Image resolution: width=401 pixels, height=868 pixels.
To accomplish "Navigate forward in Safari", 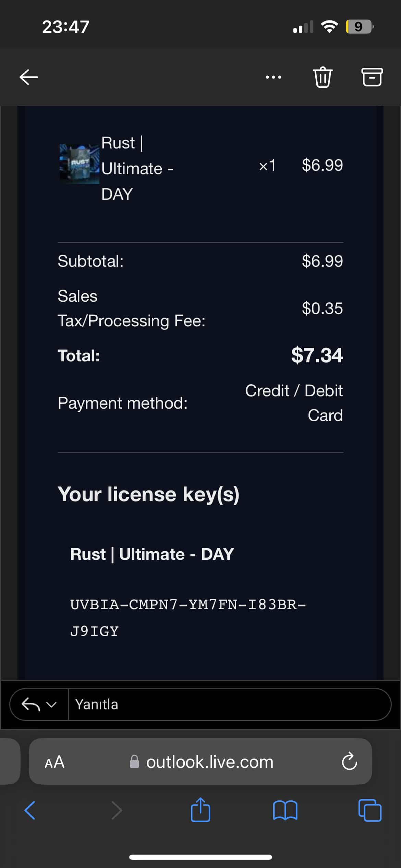I will (x=117, y=810).
